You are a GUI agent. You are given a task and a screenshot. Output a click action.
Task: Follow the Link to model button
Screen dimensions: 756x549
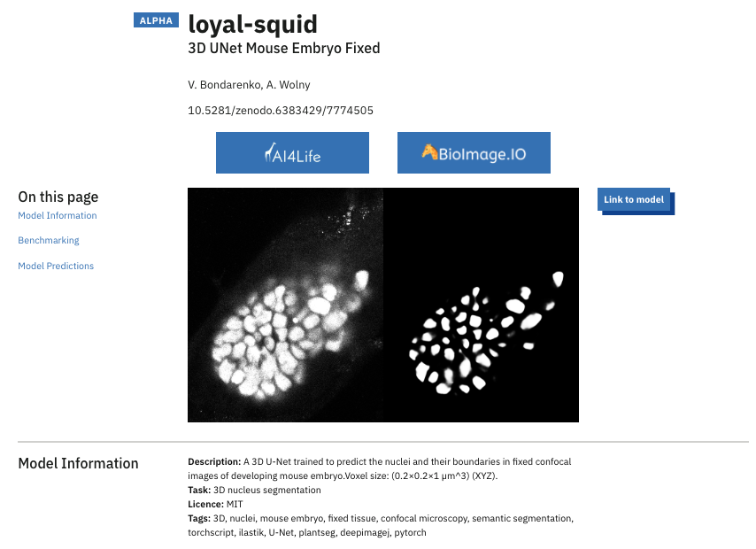coord(634,199)
